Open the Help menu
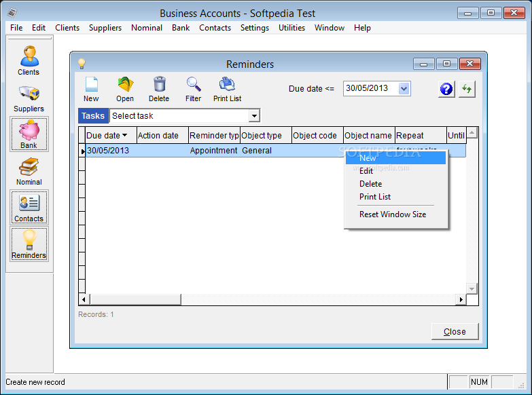The height and width of the screenshot is (395, 532). (362, 28)
